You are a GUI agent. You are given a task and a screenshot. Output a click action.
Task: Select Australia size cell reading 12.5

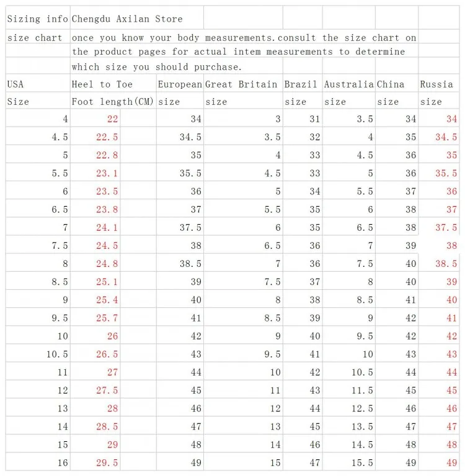(349, 408)
